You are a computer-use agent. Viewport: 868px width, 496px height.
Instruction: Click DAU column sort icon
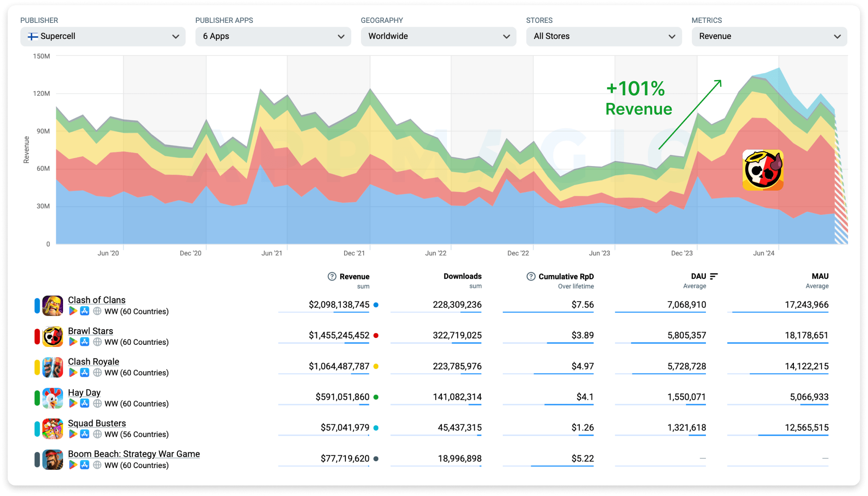pos(714,276)
